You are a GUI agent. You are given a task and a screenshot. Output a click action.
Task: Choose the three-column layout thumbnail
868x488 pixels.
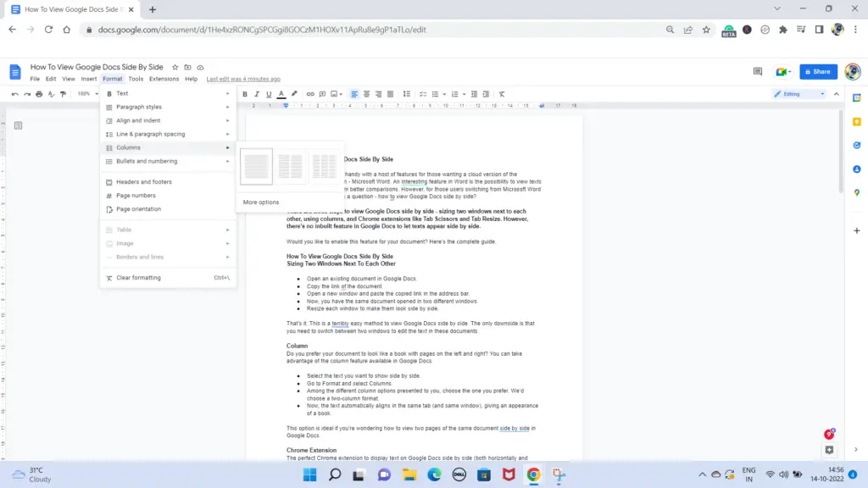click(x=325, y=167)
